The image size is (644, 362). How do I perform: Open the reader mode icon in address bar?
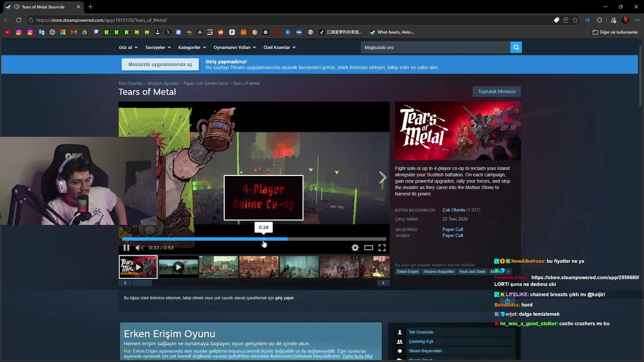[566, 20]
